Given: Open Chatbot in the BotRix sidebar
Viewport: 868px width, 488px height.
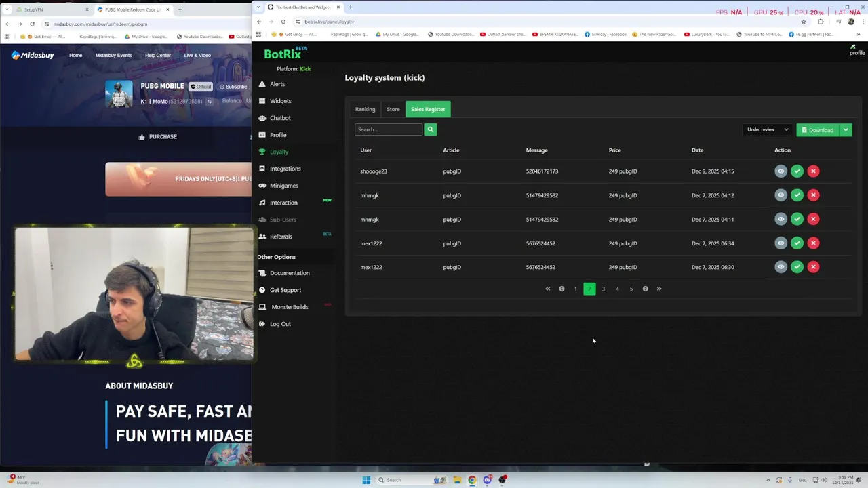Looking at the screenshot, I should [280, 118].
